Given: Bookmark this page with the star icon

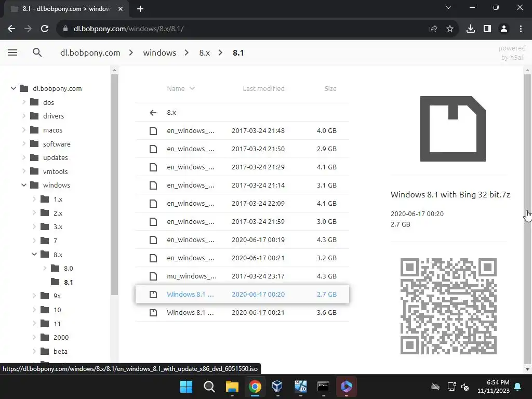Looking at the screenshot, I should (x=450, y=29).
